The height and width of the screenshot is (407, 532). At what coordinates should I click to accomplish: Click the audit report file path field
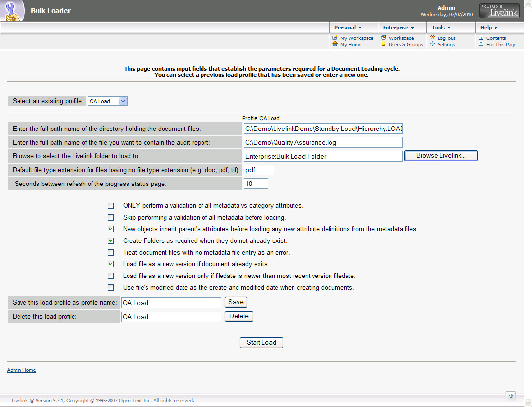323,142
